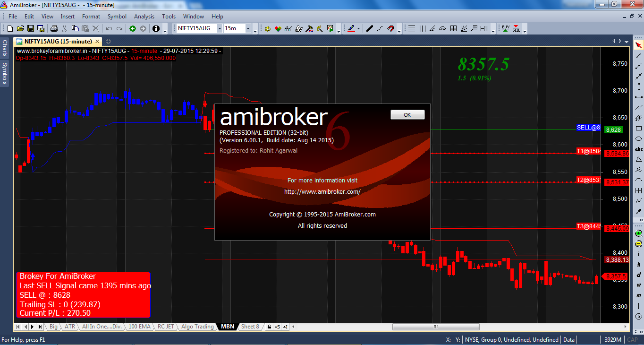
Task: Click the Open folder icon
Action: (x=20, y=29)
